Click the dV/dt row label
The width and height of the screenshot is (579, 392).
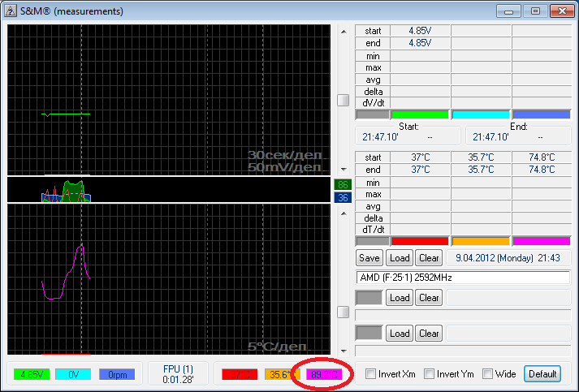pyautogui.click(x=373, y=103)
